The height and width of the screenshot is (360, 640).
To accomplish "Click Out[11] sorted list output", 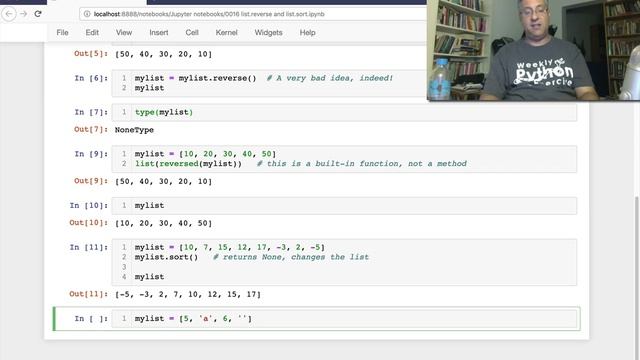I will click(x=188, y=294).
